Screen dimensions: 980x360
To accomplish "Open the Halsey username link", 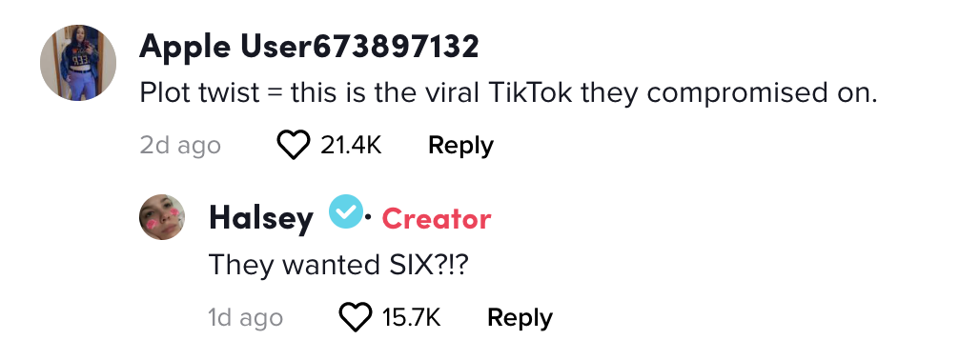I will point(261,218).
